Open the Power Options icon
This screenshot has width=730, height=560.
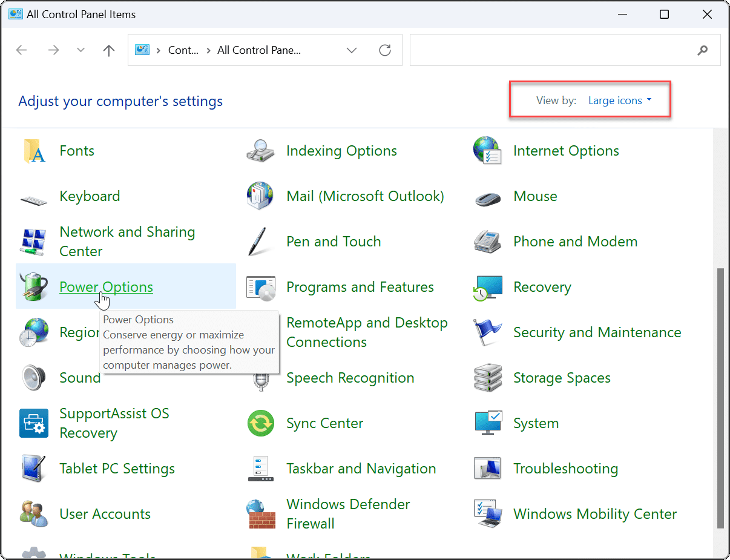coord(35,287)
